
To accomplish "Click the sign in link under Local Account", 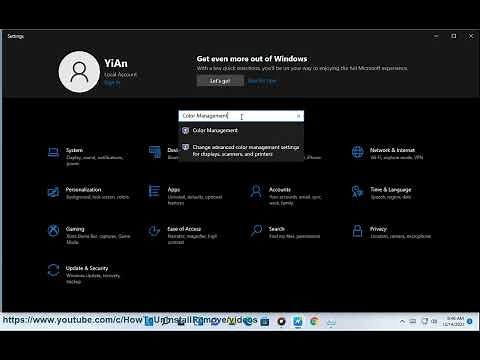I will (112, 83).
